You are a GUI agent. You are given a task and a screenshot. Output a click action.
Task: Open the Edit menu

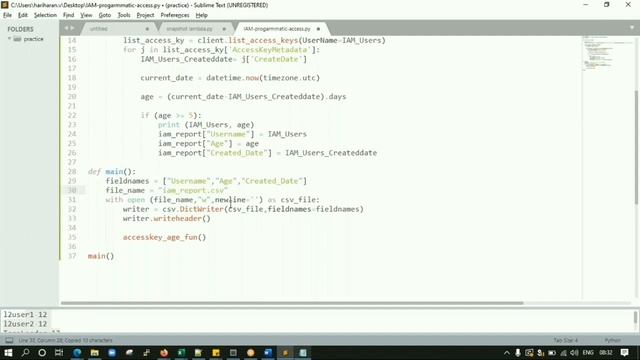click(23, 15)
